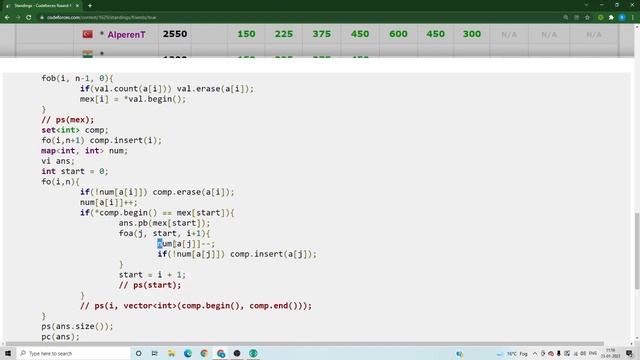Show hidden system tray icons
This screenshot has width=640, height=360.
click(x=535, y=353)
